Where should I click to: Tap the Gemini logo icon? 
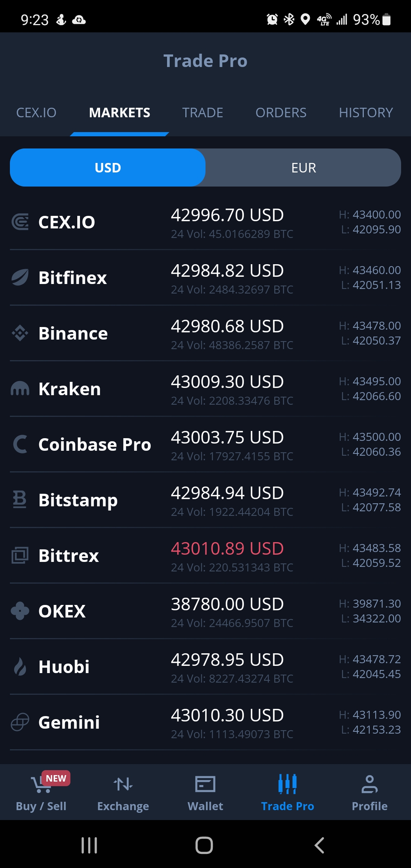coord(20,722)
